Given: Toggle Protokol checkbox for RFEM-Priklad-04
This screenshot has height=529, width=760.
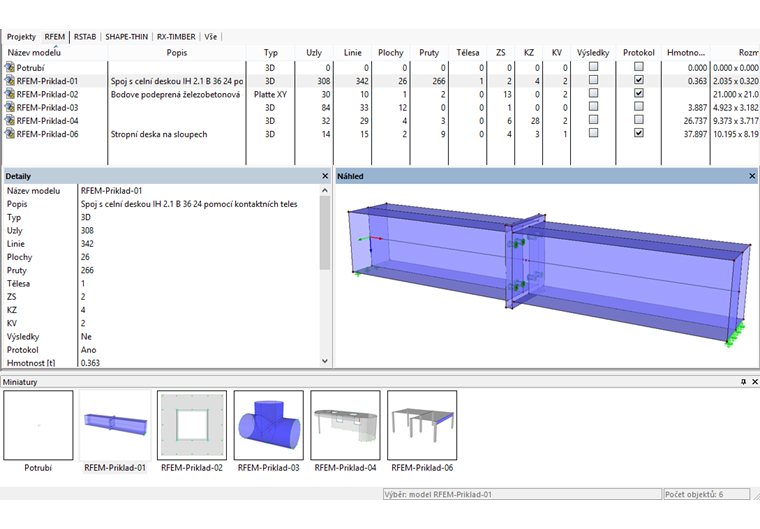Looking at the screenshot, I should 639,119.
